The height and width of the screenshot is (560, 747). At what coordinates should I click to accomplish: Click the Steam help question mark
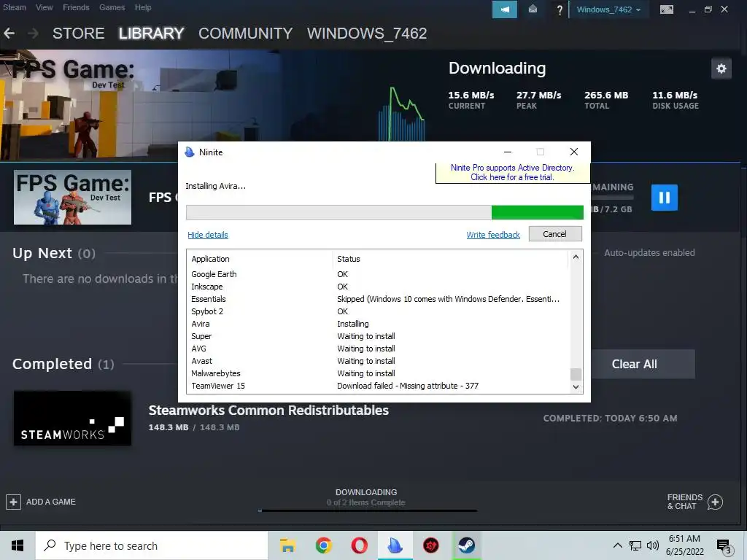(x=560, y=10)
